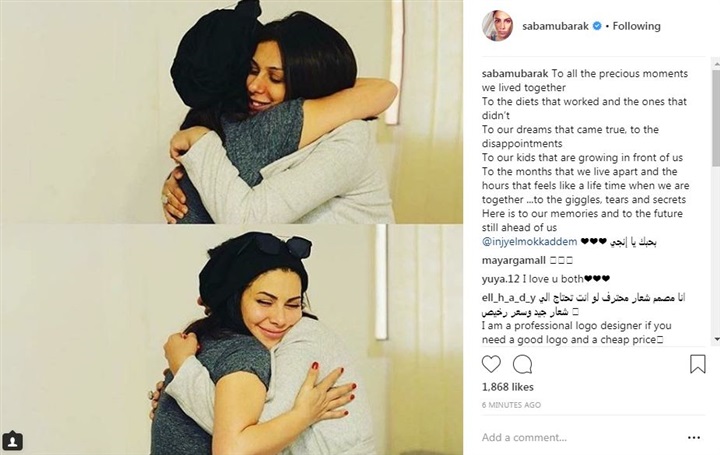Click scrollbar up arrow in comments

716,63
